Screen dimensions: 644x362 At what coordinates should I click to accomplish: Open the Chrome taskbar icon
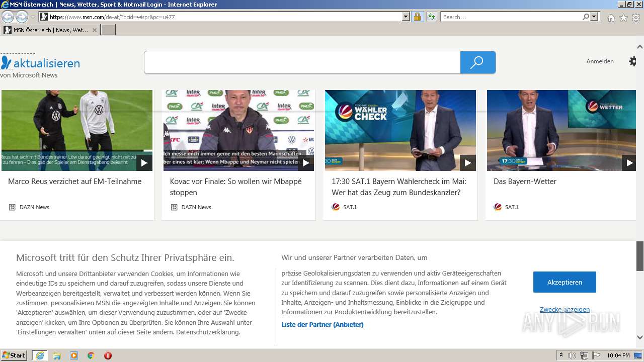[x=91, y=355]
